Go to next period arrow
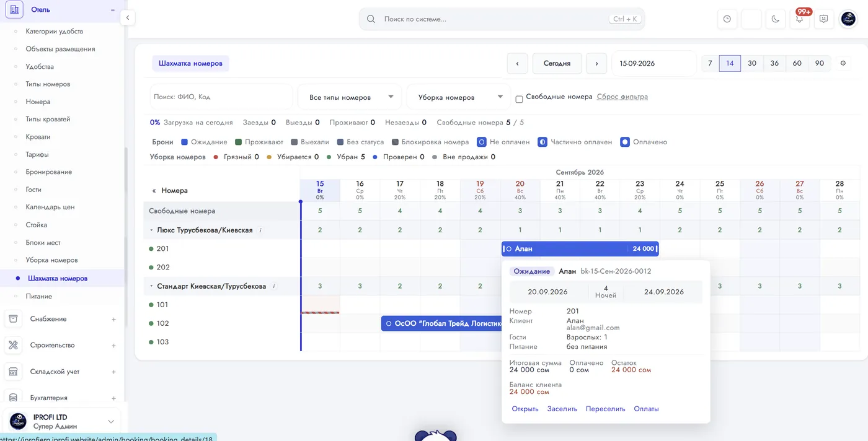Screen dimensions: 868x441 click(x=596, y=63)
